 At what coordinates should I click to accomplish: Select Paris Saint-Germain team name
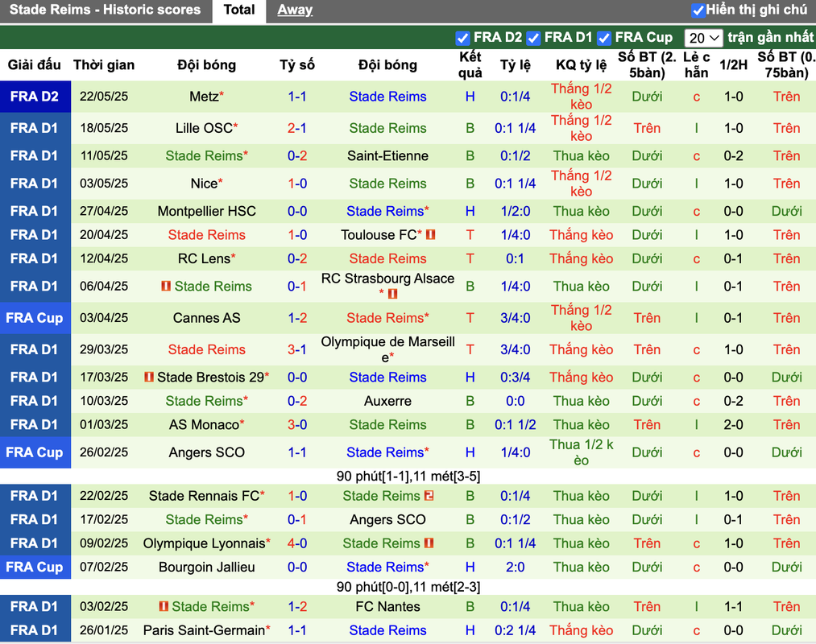tap(204, 630)
